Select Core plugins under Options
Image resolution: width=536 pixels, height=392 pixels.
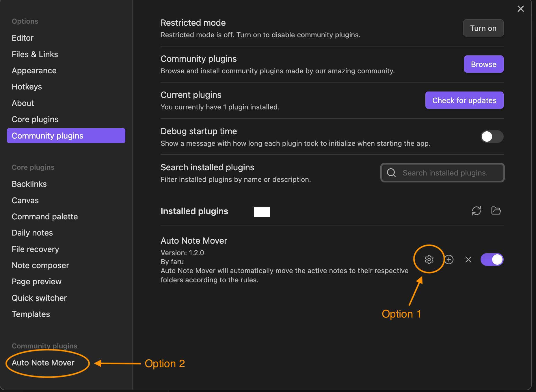pos(35,119)
